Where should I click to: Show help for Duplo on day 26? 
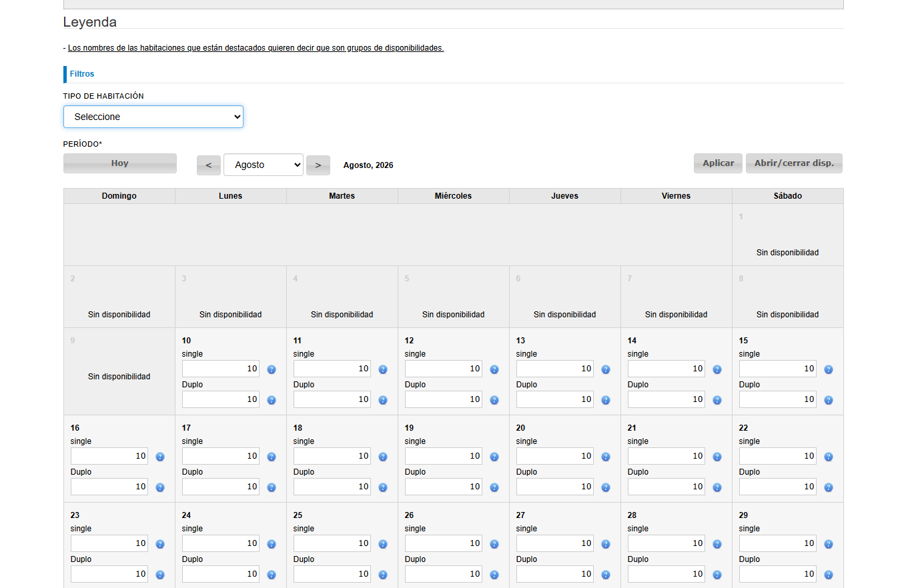click(x=494, y=575)
